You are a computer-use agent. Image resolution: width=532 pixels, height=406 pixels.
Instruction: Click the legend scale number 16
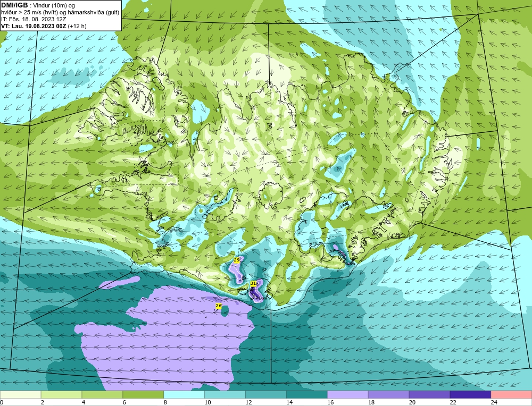click(330, 402)
